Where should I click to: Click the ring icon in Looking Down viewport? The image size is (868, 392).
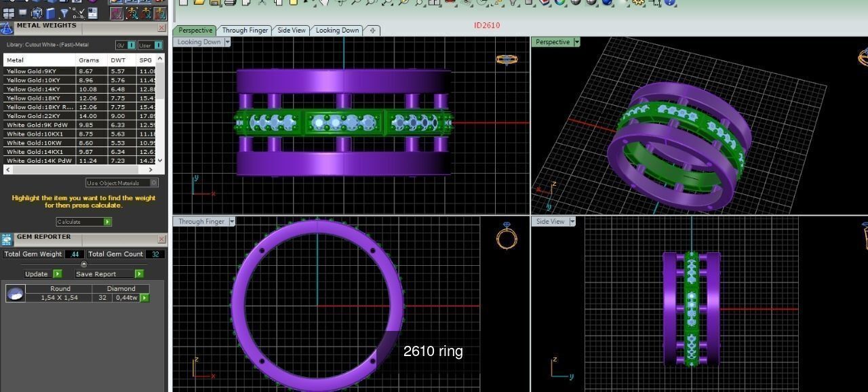507,60
